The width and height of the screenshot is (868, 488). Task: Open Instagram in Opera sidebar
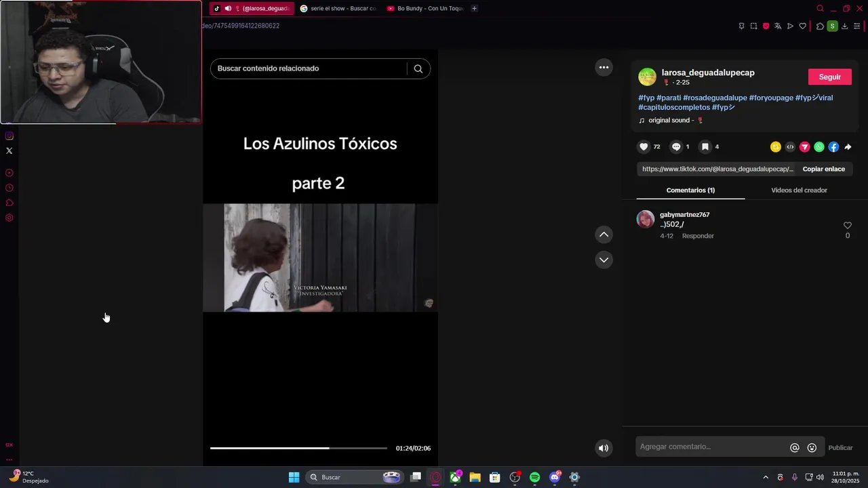pos(9,136)
